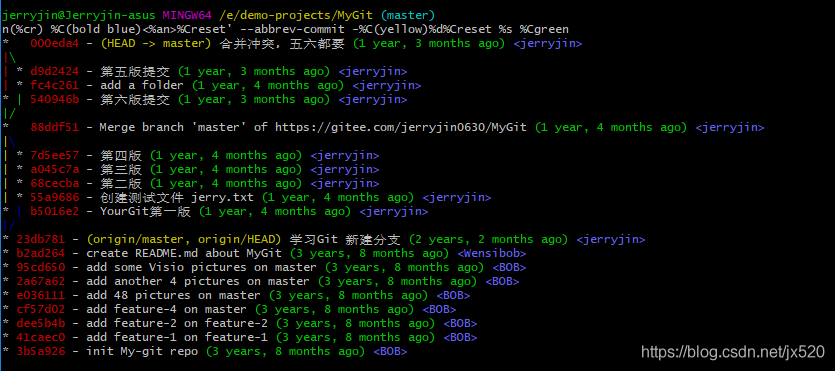The height and width of the screenshot is (371, 835).
Task: Click commit hash 68cecba
Action: (54, 184)
